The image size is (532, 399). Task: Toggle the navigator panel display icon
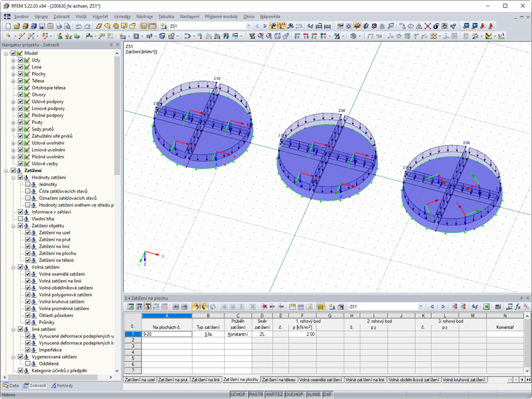144,26
